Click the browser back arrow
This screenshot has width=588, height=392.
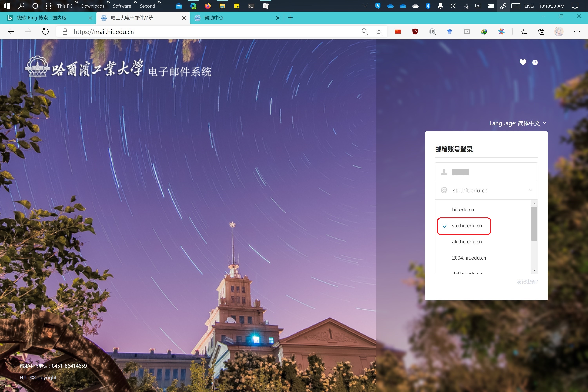pyautogui.click(x=11, y=32)
